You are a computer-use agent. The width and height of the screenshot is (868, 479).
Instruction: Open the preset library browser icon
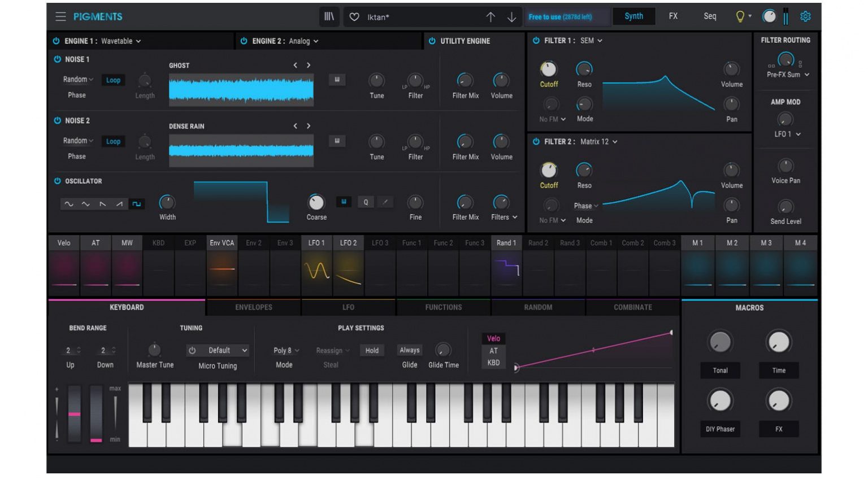(x=329, y=17)
